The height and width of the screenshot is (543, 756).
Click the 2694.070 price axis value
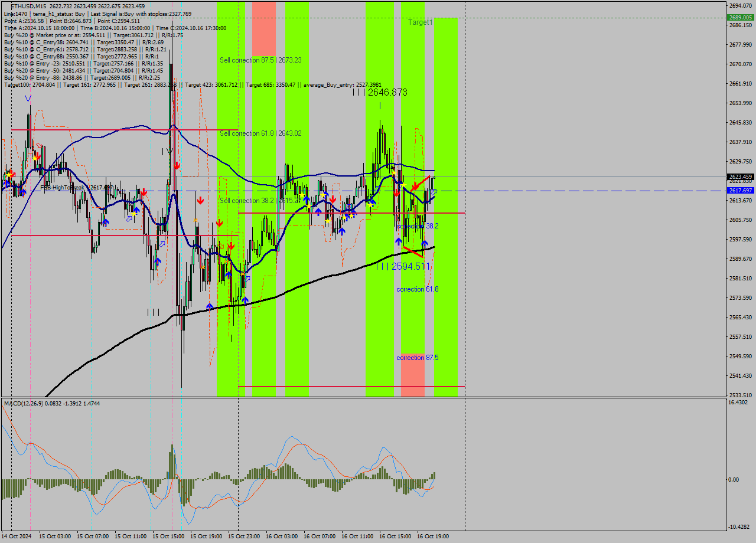pos(740,5)
